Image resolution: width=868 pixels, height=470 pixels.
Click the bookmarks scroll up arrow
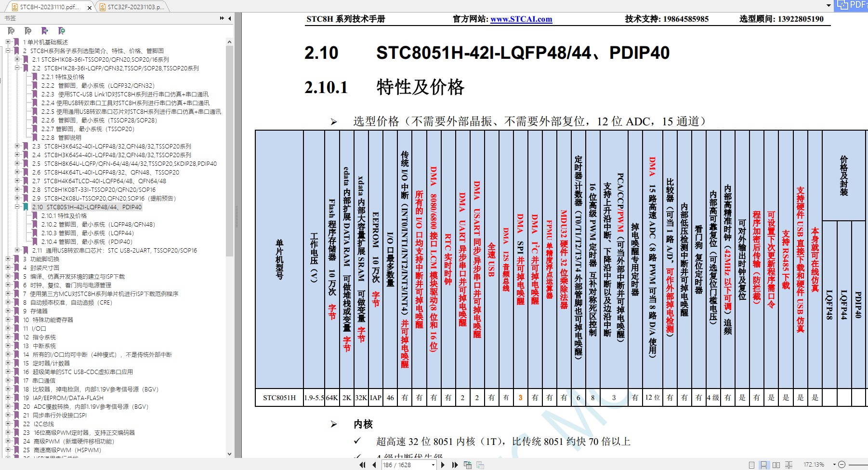pos(229,42)
